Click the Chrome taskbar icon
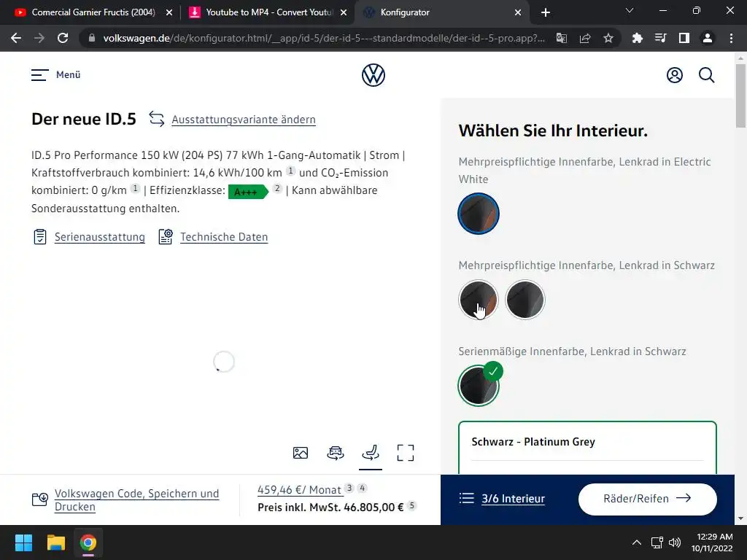This screenshot has width=747, height=560. pos(88,542)
